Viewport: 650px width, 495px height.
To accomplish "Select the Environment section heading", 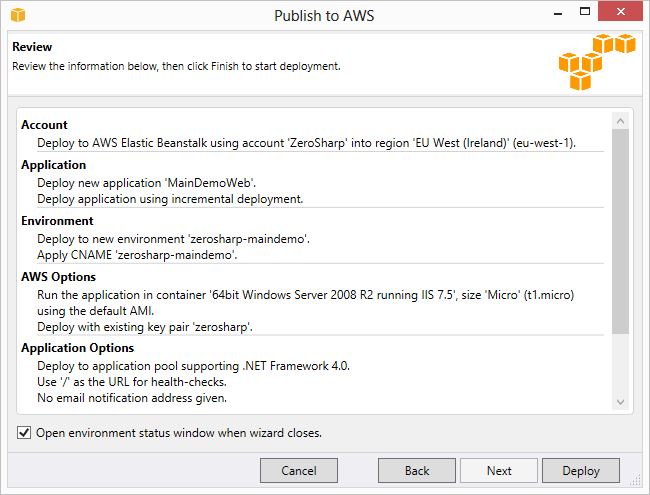I will tap(57, 221).
